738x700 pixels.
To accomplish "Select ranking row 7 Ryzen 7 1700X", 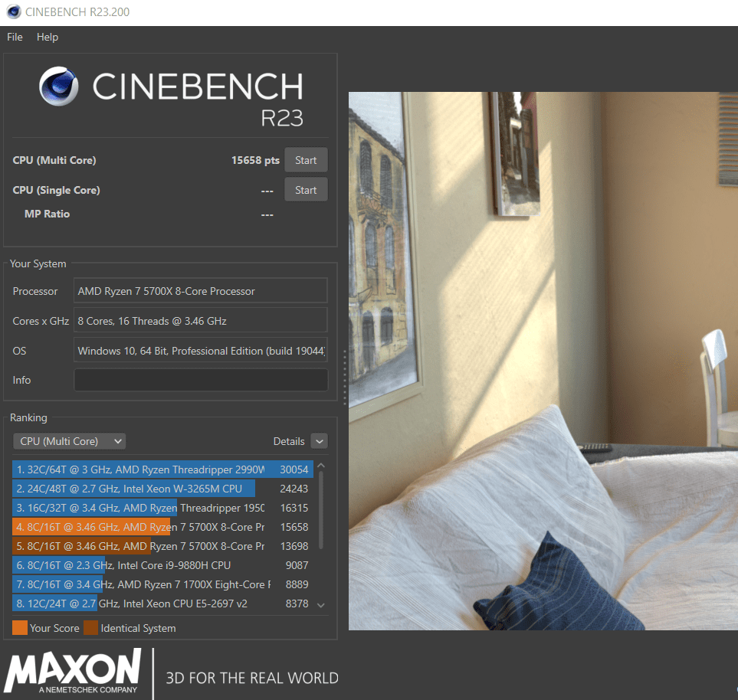I will coord(162,585).
